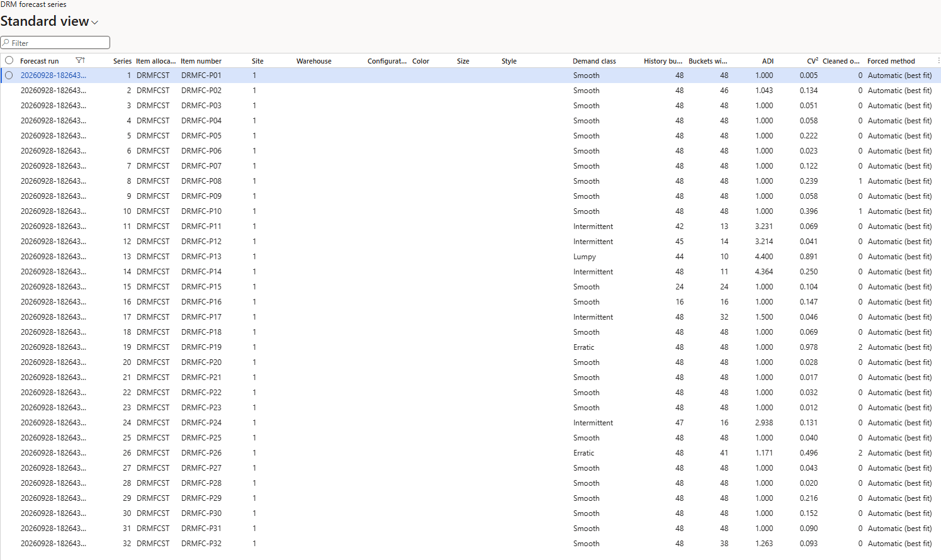Click the search magnifier in Filter box
The image size is (941, 560).
click(6, 43)
